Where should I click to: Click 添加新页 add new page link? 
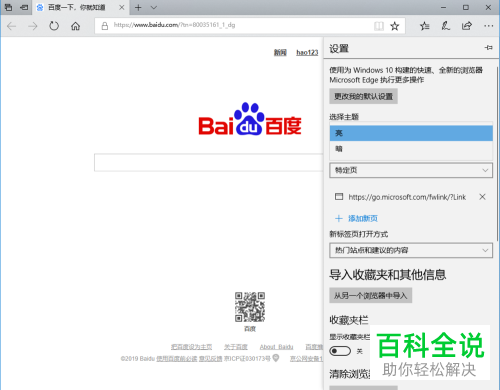[357, 218]
